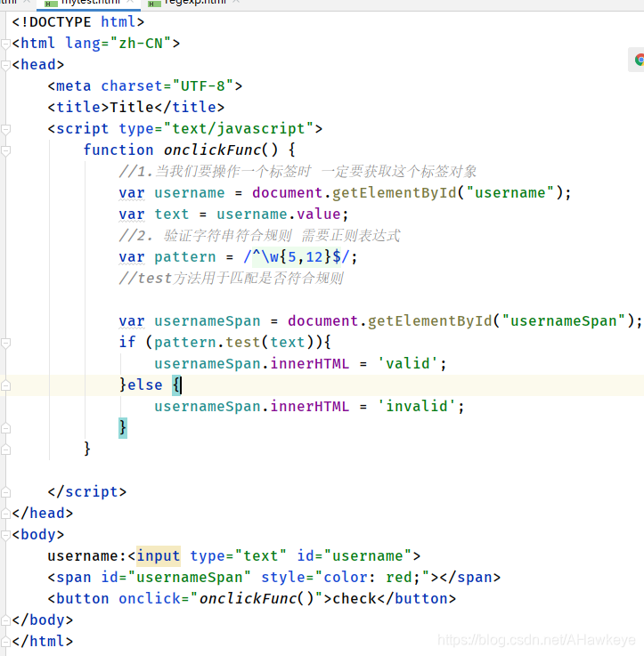Collapse the else block fold marker
The image size is (644, 656).
point(5,385)
